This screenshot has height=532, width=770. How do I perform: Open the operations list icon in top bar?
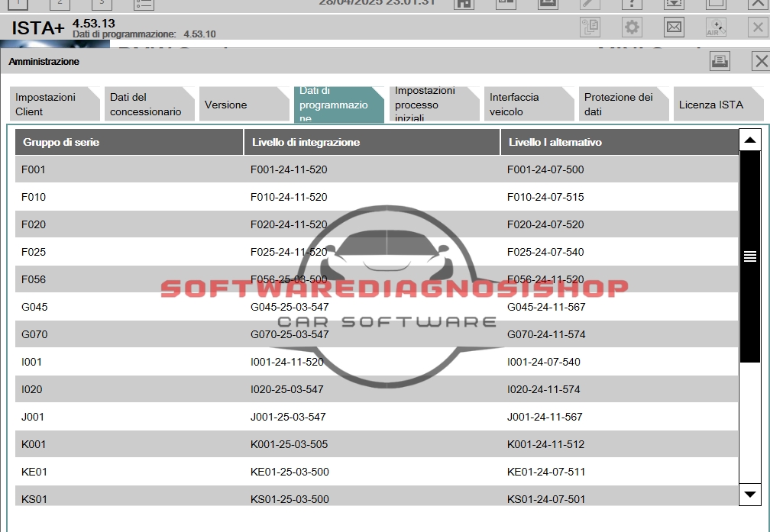[144, 4]
